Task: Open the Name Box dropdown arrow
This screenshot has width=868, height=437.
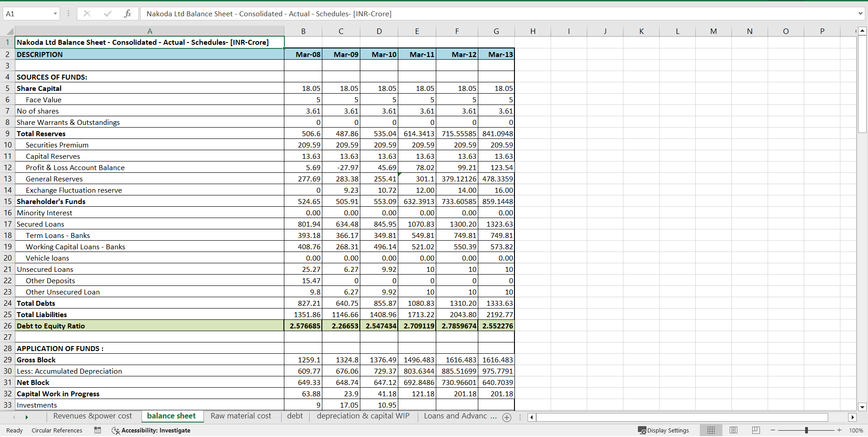Action: pyautogui.click(x=55, y=14)
